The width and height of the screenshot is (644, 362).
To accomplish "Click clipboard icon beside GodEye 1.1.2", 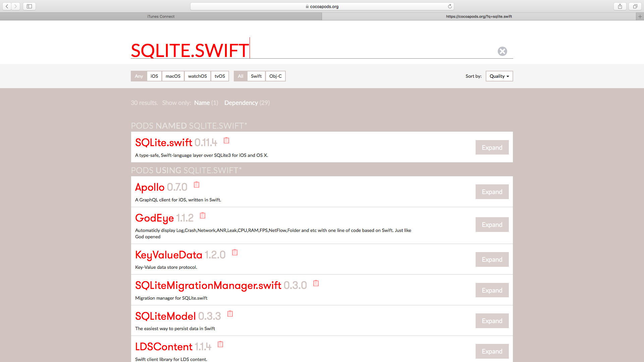I will click(203, 216).
